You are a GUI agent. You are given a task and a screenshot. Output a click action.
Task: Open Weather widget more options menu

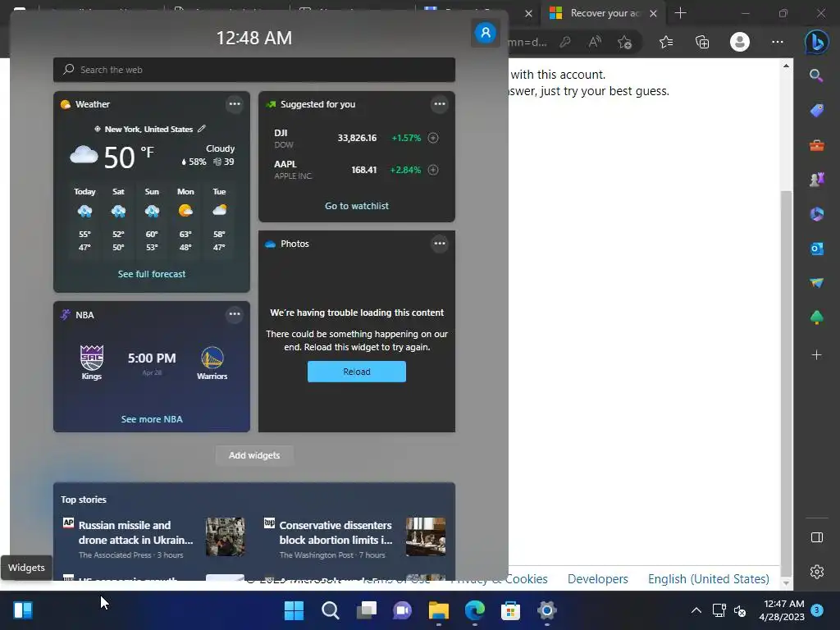coord(234,104)
